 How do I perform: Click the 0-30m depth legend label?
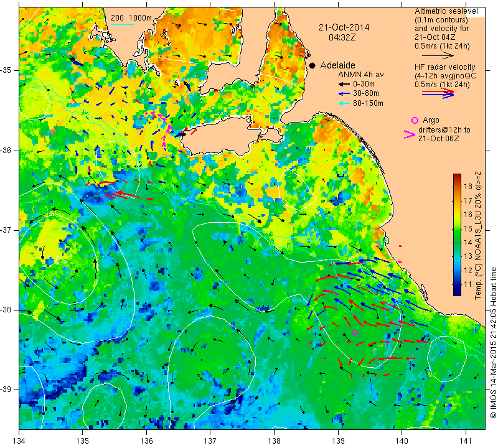[x=364, y=84]
